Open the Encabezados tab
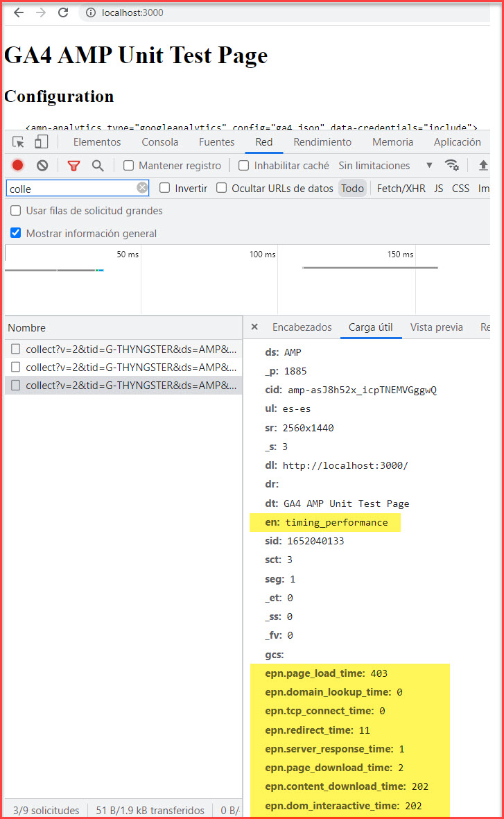 (302, 327)
